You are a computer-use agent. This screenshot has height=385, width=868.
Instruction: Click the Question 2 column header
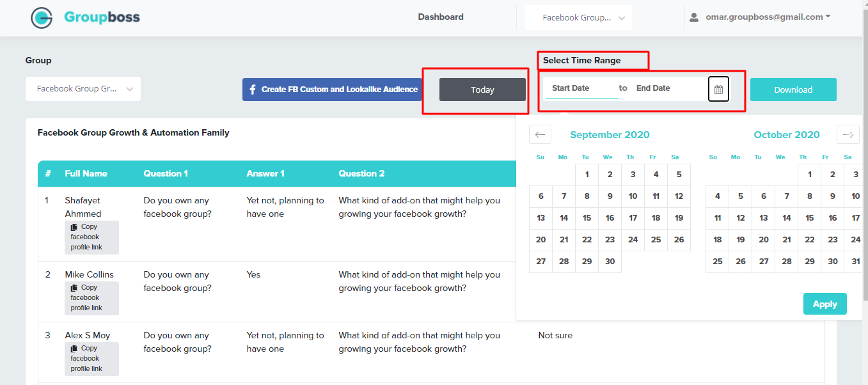pyautogui.click(x=361, y=173)
